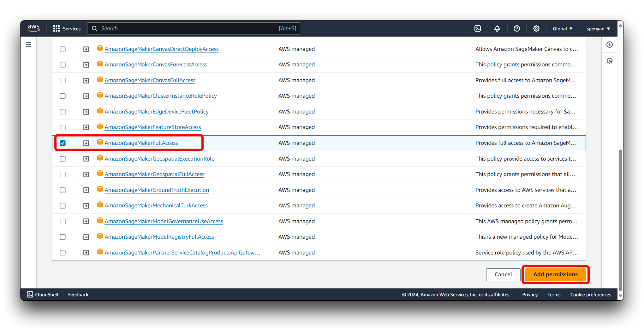The width and height of the screenshot is (644, 331).
Task: Click policy cube icon for AmazonSageMakerFeatureStoreAccess
Action: click(x=100, y=126)
